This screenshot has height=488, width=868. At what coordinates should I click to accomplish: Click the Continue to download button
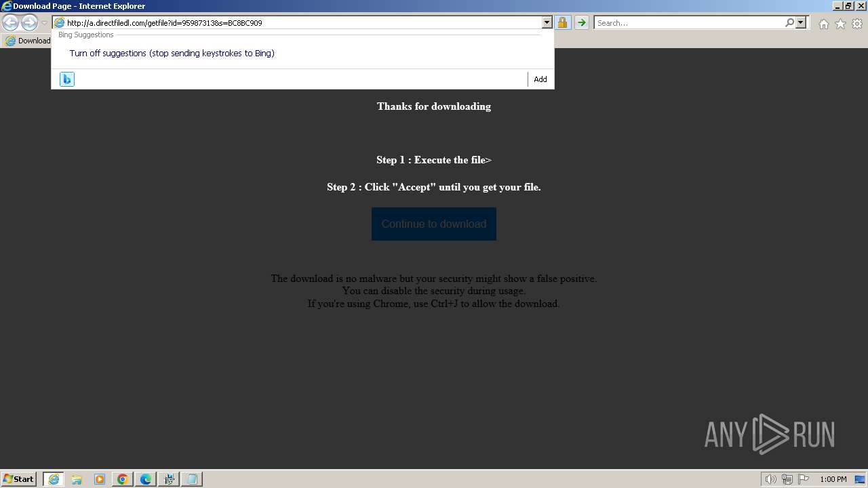tap(434, 224)
